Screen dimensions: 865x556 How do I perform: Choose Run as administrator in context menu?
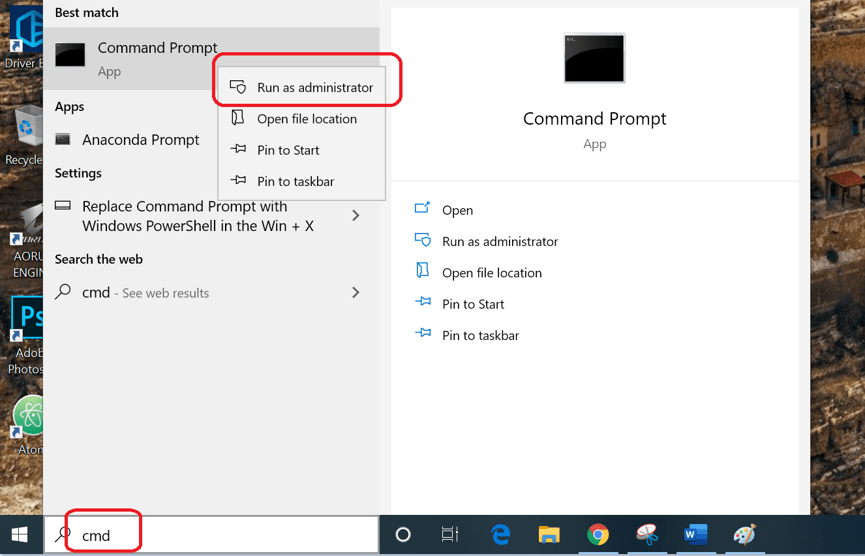click(314, 88)
